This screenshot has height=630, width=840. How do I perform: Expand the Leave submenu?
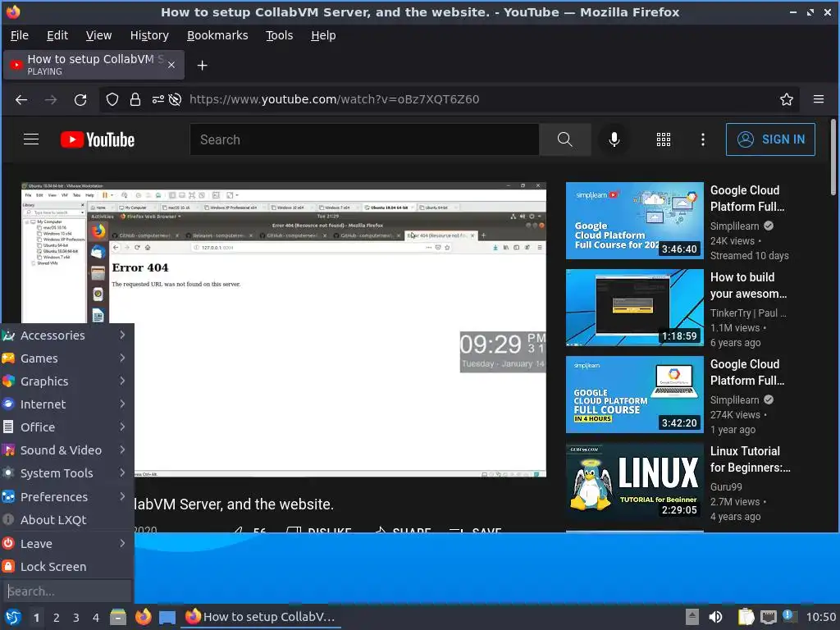click(x=67, y=544)
